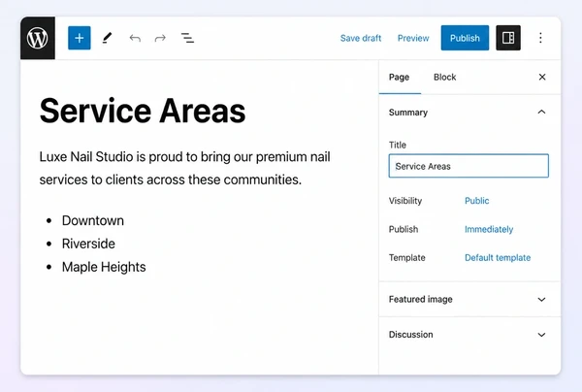Click Default template link

click(x=498, y=258)
